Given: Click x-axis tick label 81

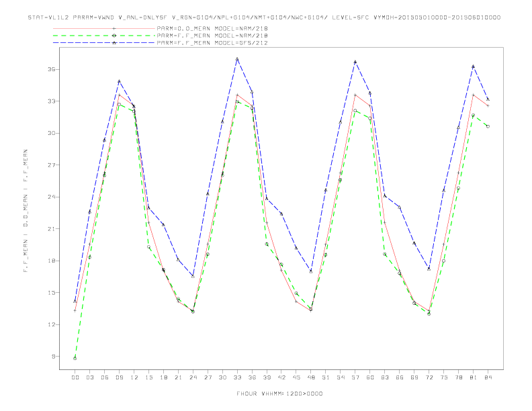Looking at the screenshot, I should pos(474,377).
